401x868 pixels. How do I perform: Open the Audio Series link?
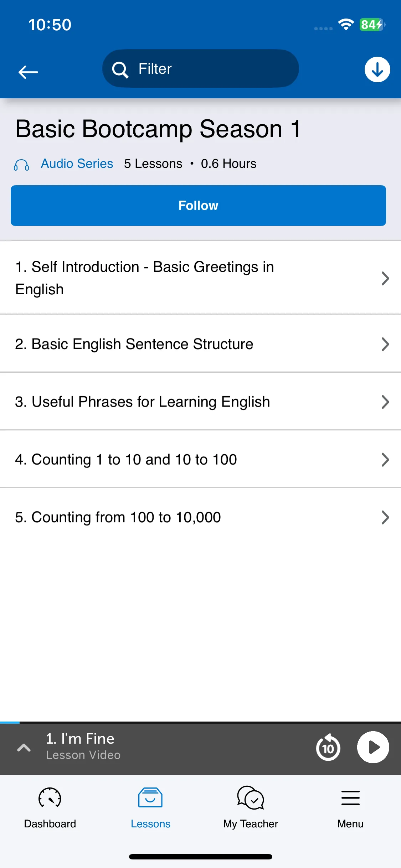tap(77, 164)
